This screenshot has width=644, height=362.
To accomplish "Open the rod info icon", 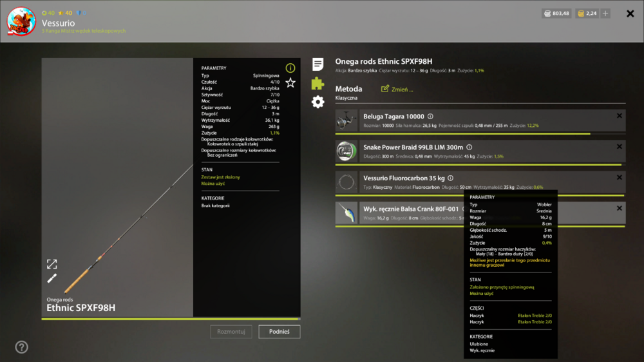I will tap(290, 68).
